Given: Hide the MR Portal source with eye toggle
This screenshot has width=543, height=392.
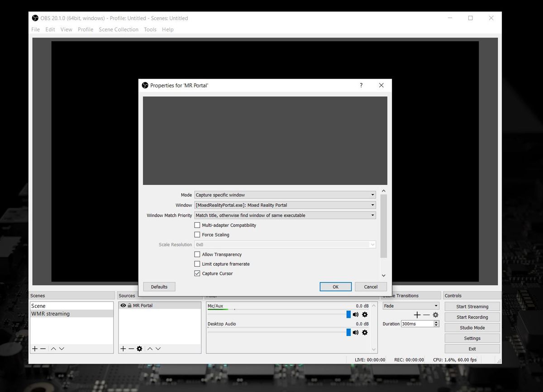Looking at the screenshot, I should coord(123,305).
